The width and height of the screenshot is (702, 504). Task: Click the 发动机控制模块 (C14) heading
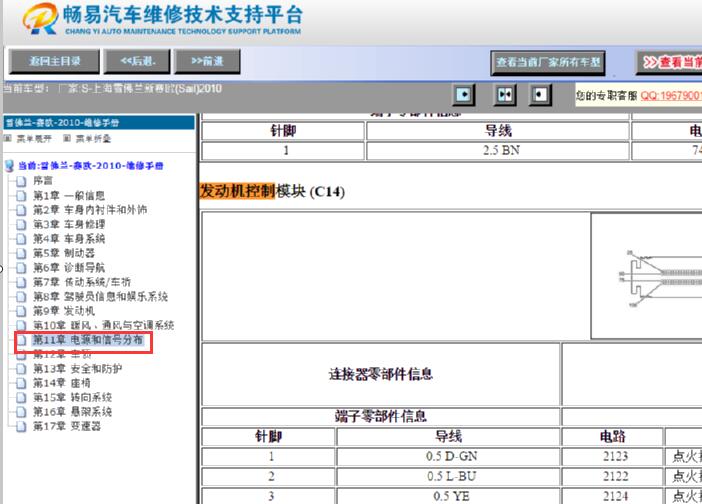[x=272, y=191]
